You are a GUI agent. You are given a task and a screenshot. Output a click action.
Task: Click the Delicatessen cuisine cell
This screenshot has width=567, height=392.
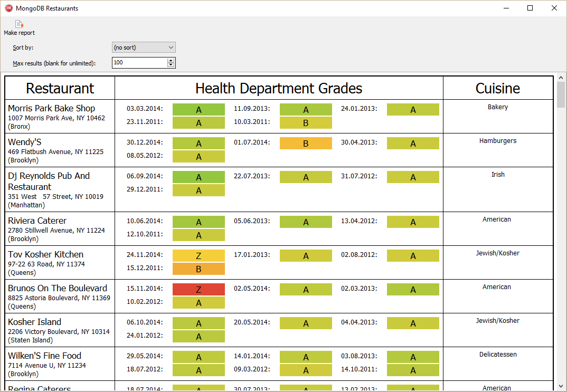pyautogui.click(x=497, y=355)
